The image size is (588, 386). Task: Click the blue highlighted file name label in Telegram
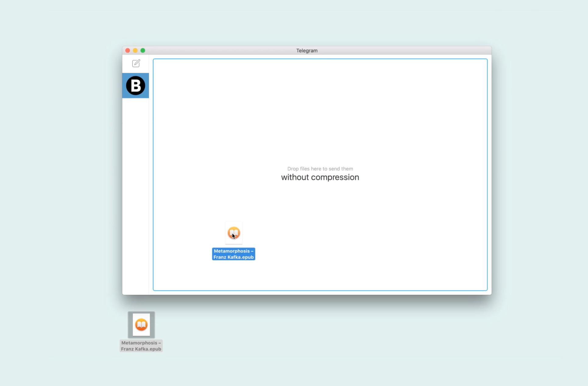click(x=233, y=254)
